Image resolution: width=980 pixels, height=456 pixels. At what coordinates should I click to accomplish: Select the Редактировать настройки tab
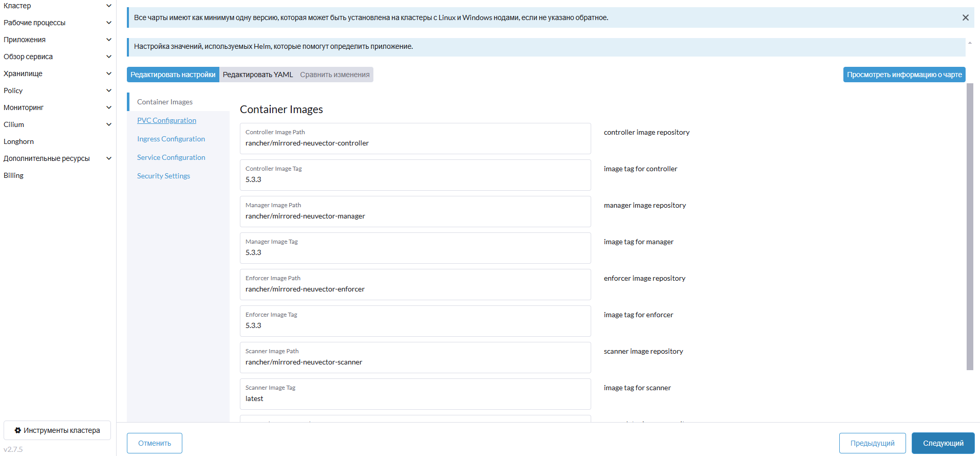[x=173, y=75]
